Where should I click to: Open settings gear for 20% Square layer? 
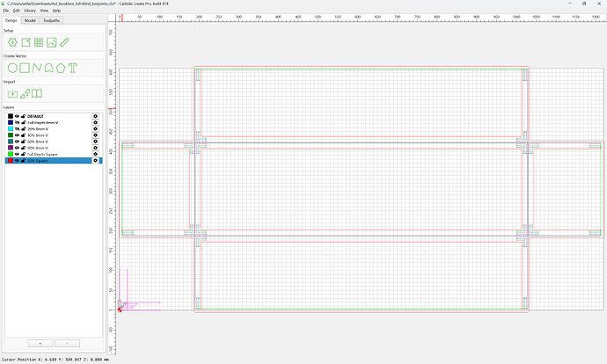pos(95,160)
